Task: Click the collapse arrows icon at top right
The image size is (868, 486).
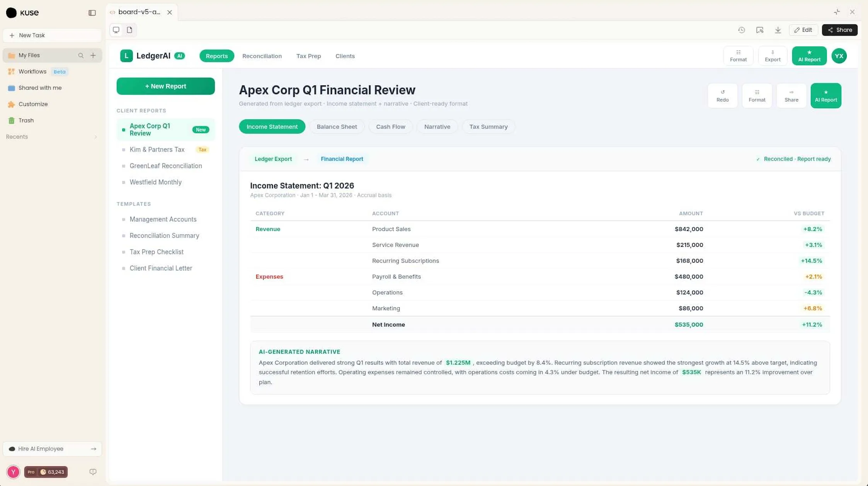Action: coord(837,12)
